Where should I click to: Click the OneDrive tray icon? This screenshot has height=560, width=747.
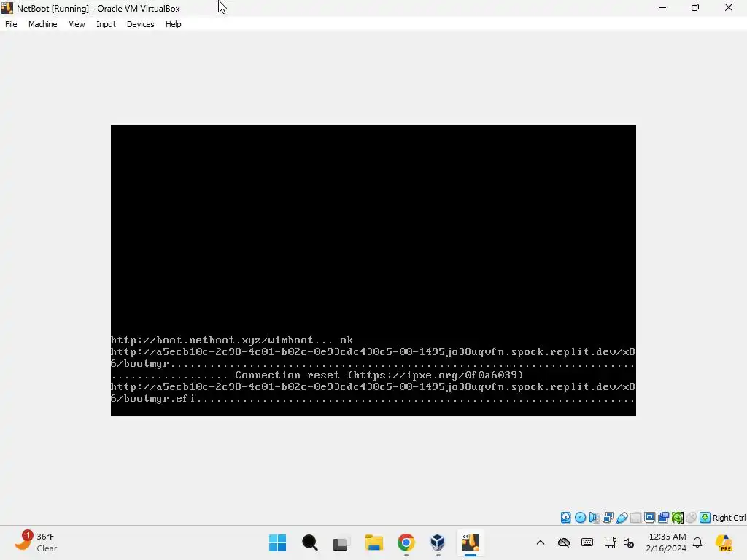pos(564,542)
